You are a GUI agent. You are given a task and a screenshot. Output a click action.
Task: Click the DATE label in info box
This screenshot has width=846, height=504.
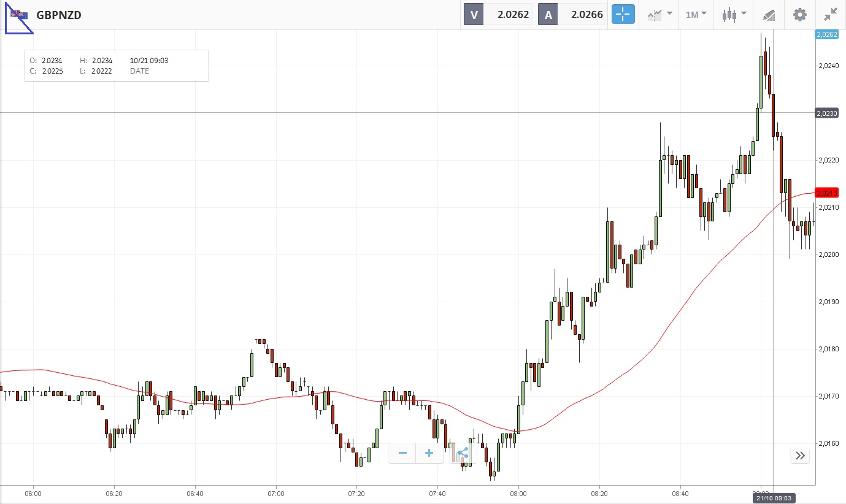coord(139,71)
